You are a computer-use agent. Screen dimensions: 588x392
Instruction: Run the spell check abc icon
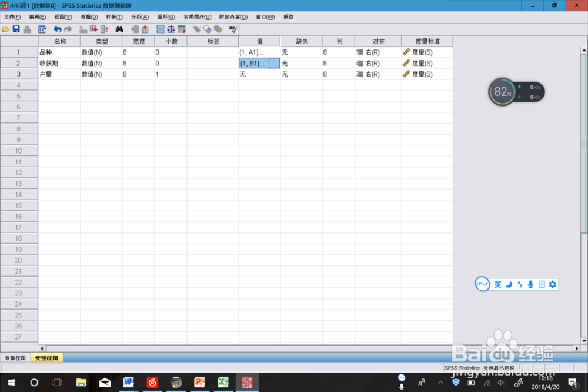pyautogui.click(x=233, y=29)
